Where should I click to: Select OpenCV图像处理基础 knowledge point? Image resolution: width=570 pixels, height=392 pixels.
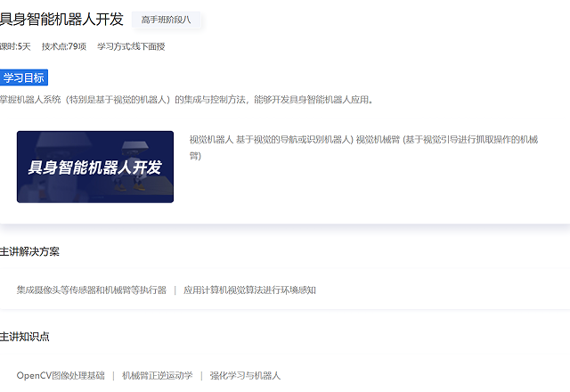(61, 376)
